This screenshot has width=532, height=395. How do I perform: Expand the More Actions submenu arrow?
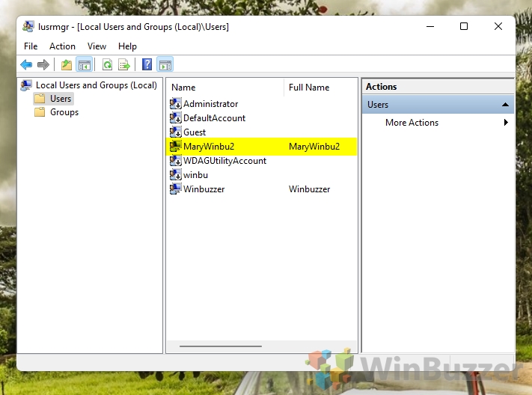[x=506, y=123]
